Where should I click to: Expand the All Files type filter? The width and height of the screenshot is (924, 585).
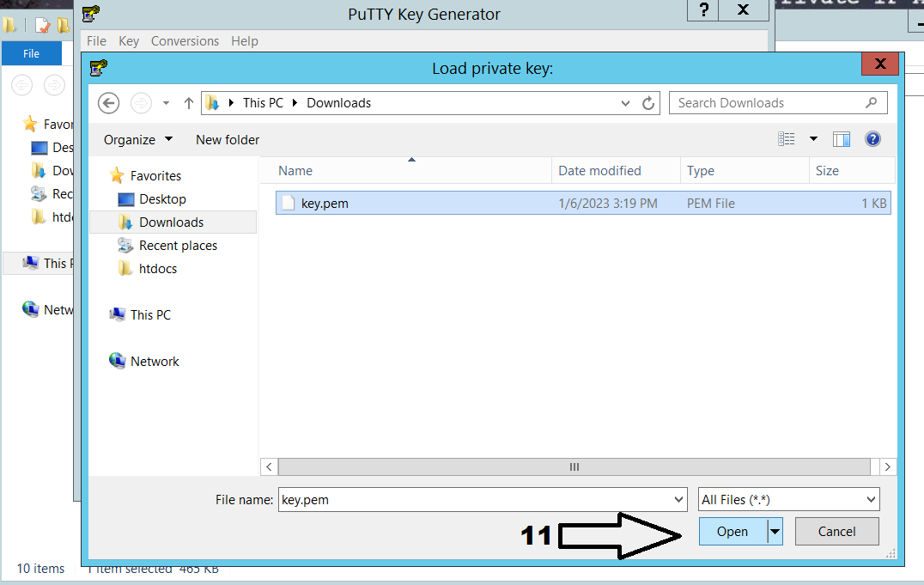coord(871,499)
